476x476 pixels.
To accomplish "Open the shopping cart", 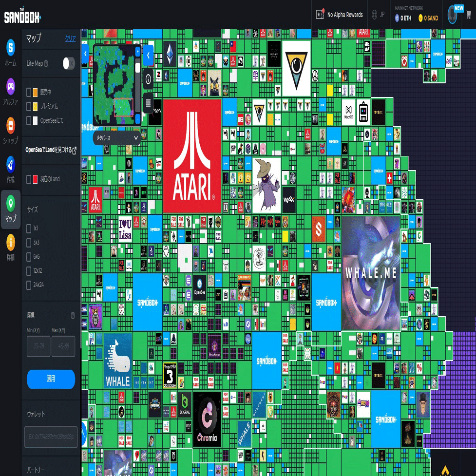I will [x=468, y=15].
